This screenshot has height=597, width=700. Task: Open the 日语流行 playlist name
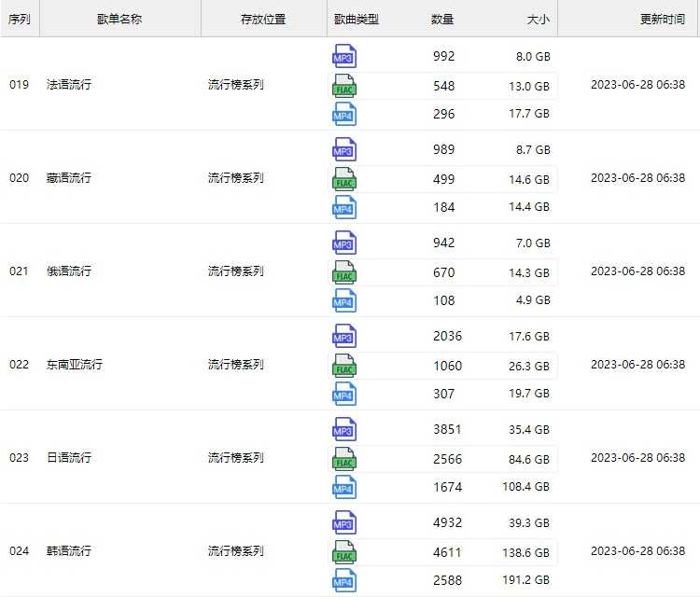[69, 457]
